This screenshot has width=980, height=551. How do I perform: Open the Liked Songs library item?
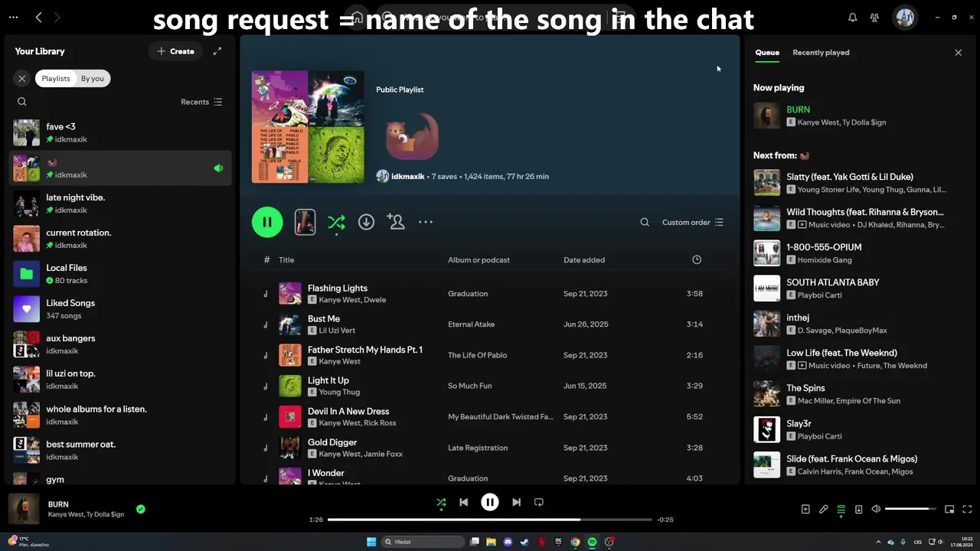tap(120, 309)
